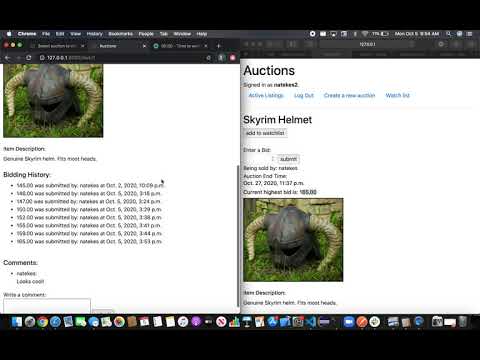Click the helmet image in Chrome window

(x=53, y=101)
